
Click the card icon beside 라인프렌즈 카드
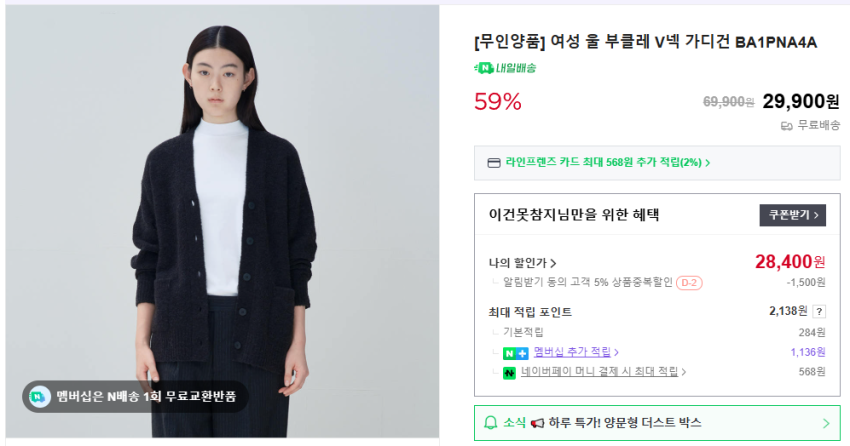[x=493, y=162]
